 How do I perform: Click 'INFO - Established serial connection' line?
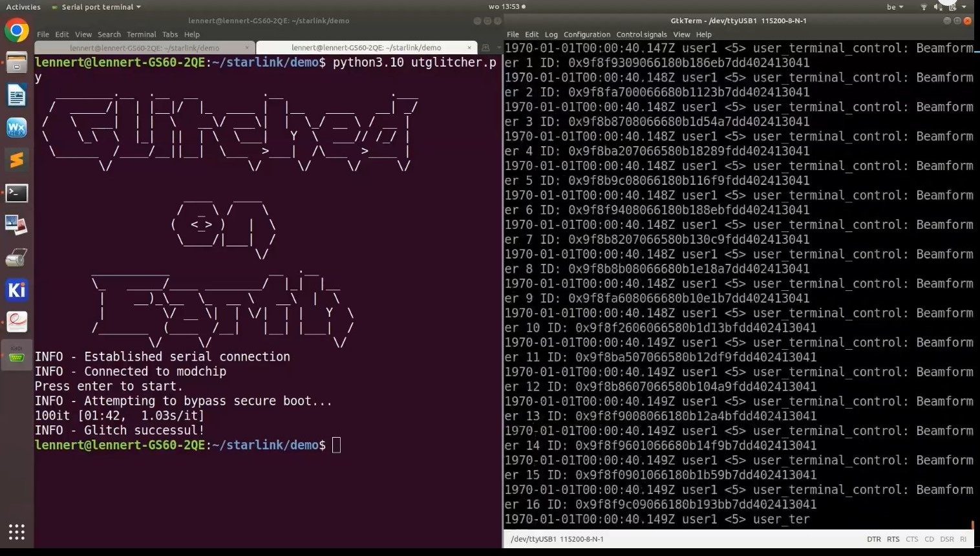[162, 357]
